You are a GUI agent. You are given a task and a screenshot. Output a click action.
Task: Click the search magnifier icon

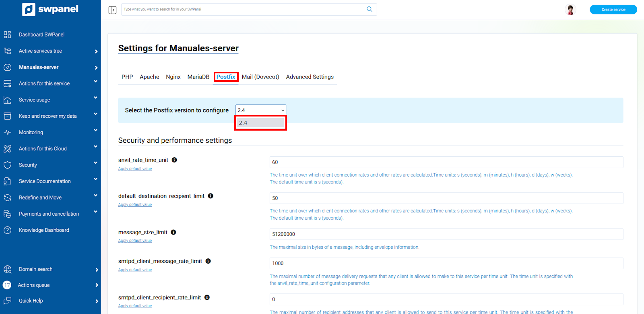(x=369, y=9)
